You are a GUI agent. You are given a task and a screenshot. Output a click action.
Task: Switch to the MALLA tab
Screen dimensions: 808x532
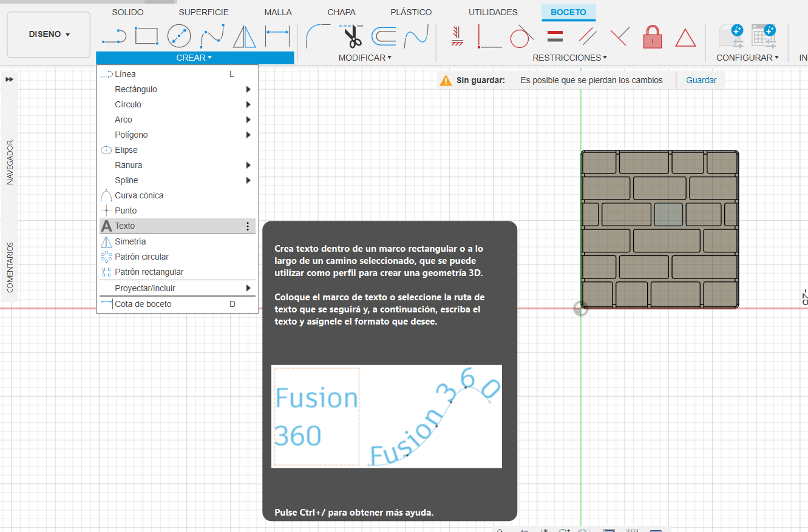278,12
